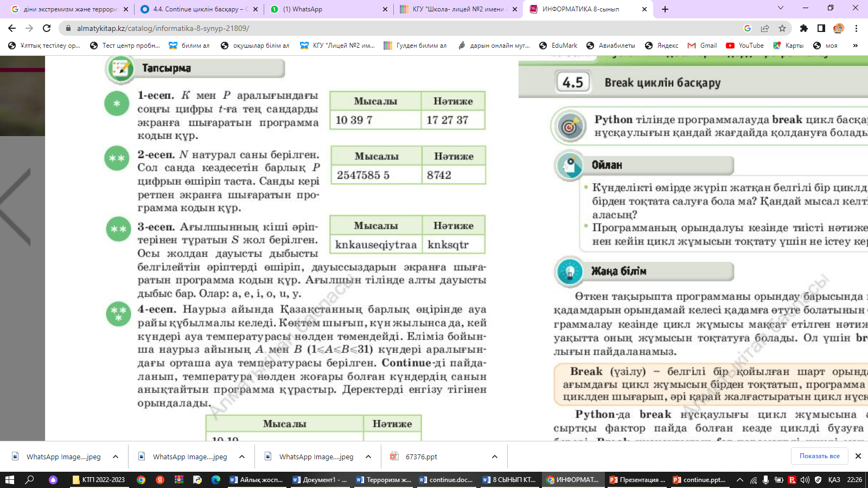Open the YouTube bookmark
868x488 pixels.
tap(745, 46)
